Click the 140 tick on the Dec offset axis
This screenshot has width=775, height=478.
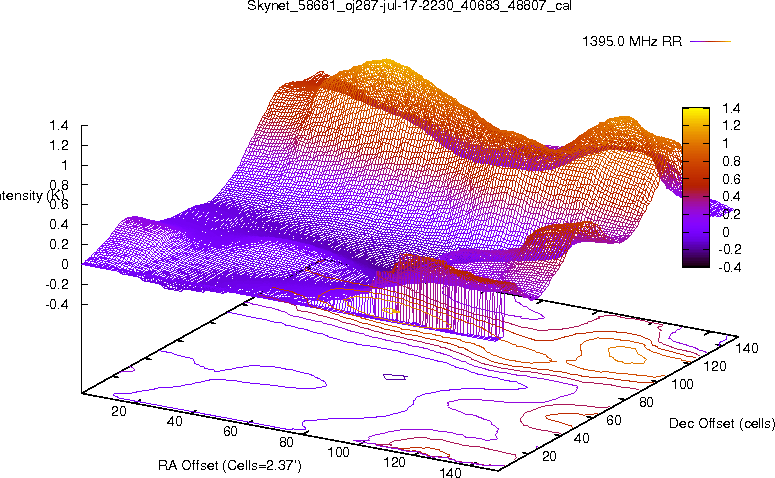(x=747, y=348)
